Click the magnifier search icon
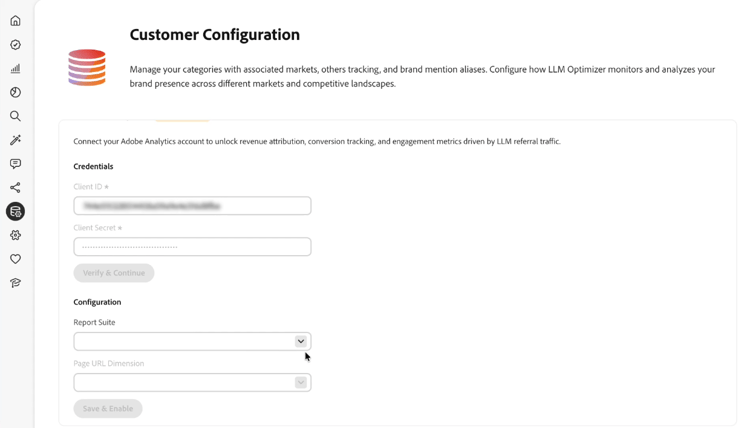This screenshot has width=750, height=428. click(15, 116)
